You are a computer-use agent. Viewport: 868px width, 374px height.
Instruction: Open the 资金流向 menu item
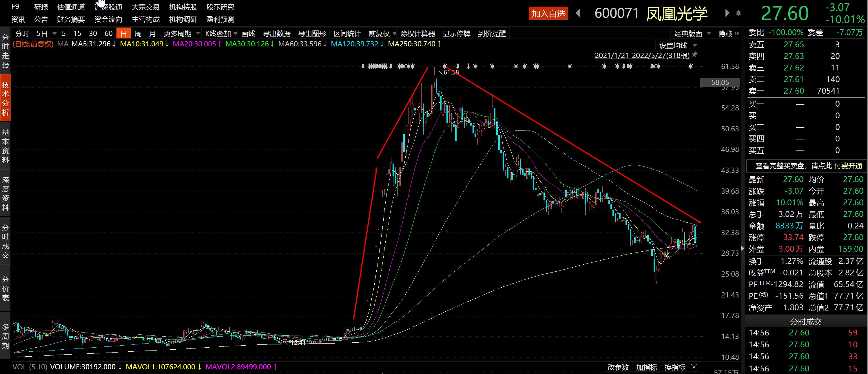tap(108, 19)
